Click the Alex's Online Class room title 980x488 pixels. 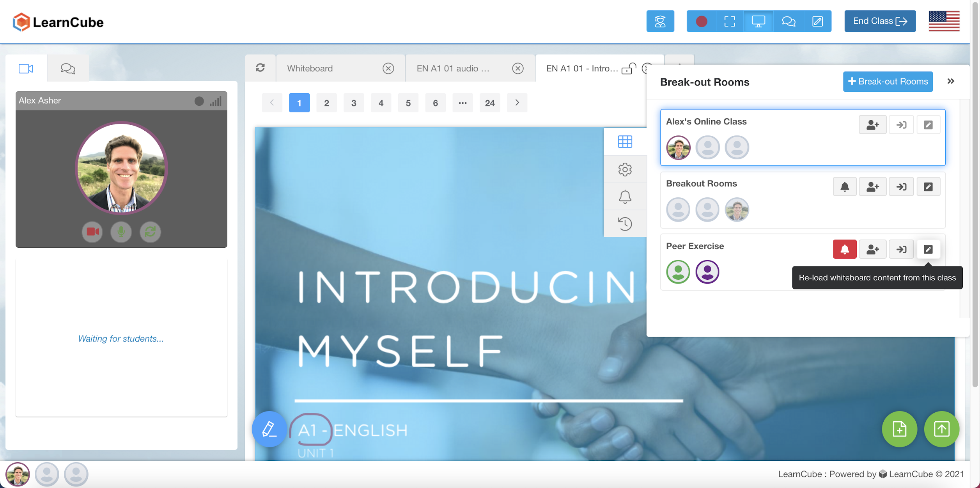(706, 122)
